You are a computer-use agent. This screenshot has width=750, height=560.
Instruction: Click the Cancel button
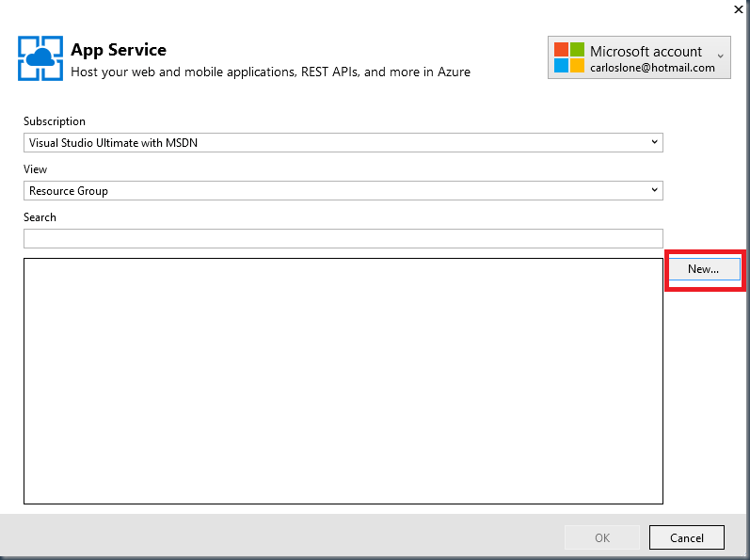686,537
